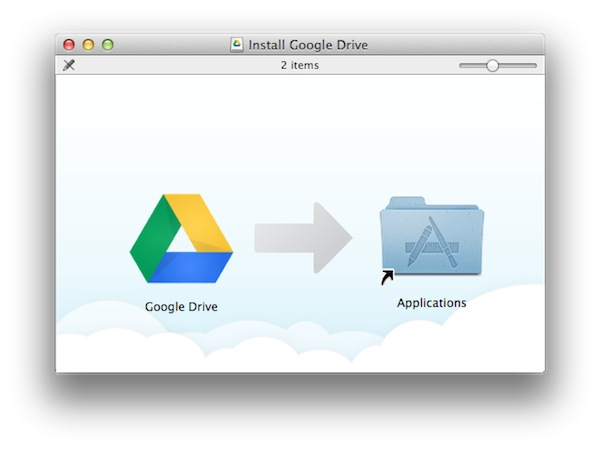600x449 pixels.
Task: Click the Google Drive proxy icon in title bar
Action: [x=237, y=45]
